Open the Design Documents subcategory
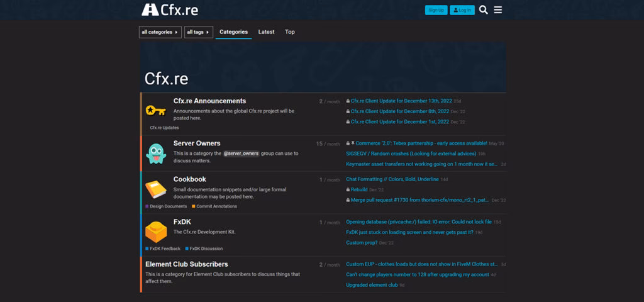The width and height of the screenshot is (644, 302). tap(166, 206)
